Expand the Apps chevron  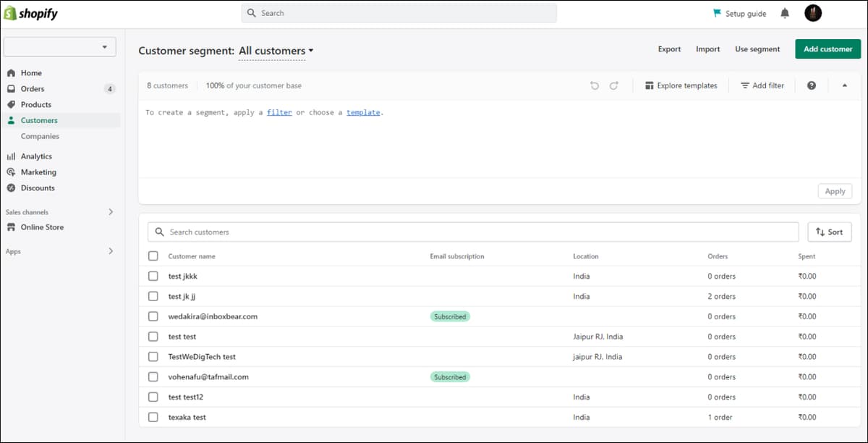(111, 251)
